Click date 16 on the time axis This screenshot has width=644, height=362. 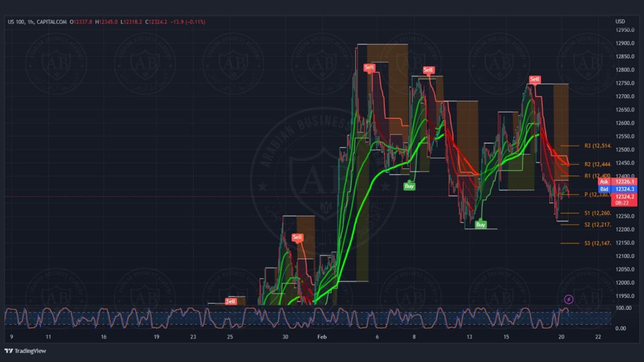point(103,337)
